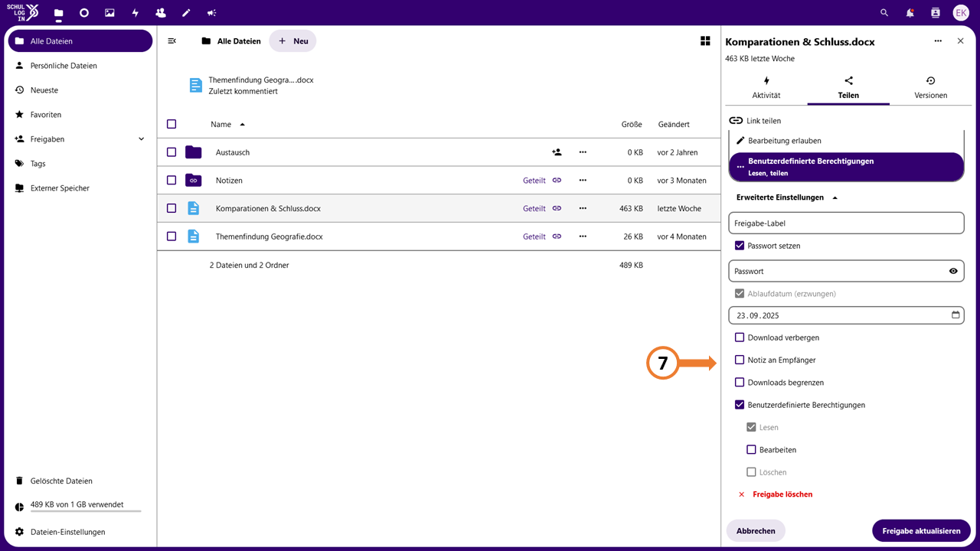Click Freigabe löschen

pos(775,494)
